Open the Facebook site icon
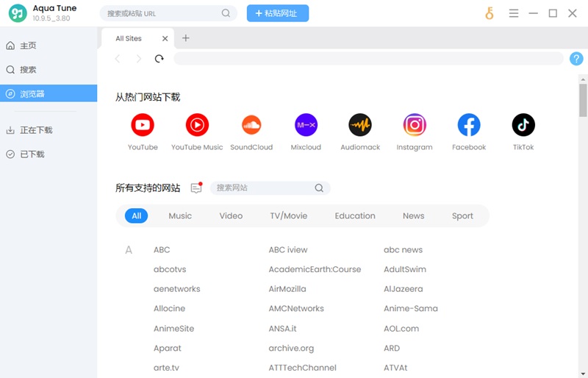 (469, 124)
